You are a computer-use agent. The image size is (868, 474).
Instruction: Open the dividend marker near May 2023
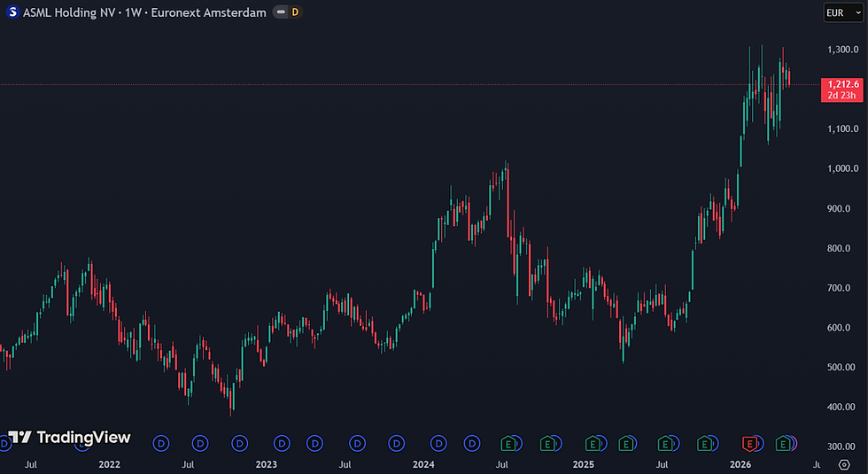pos(315,443)
